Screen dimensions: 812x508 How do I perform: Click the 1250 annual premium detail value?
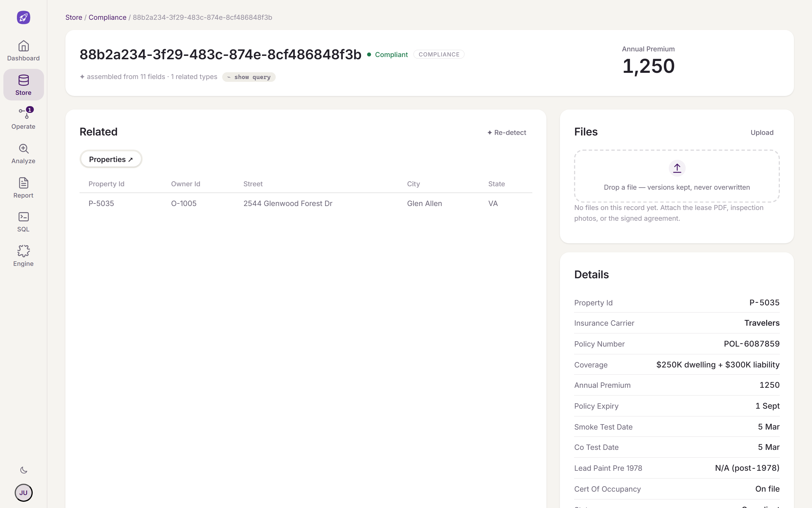(769, 385)
